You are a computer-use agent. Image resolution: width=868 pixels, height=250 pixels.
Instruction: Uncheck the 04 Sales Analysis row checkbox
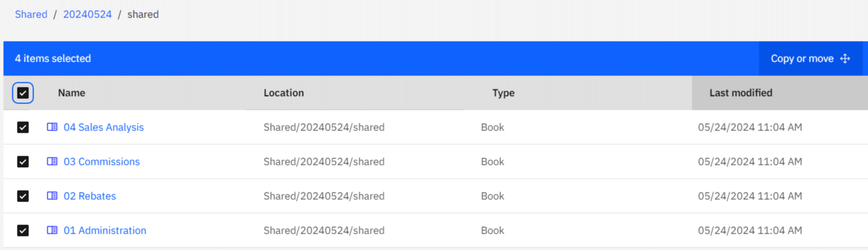(23, 127)
